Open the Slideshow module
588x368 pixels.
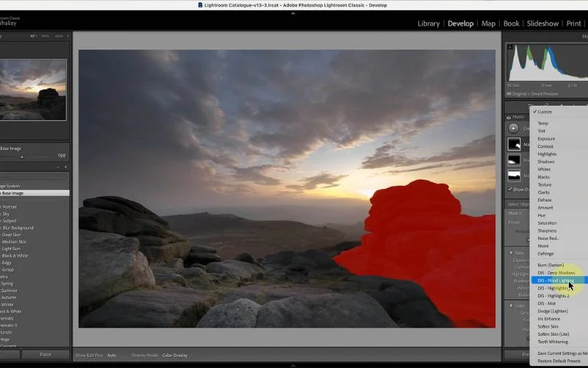point(542,24)
